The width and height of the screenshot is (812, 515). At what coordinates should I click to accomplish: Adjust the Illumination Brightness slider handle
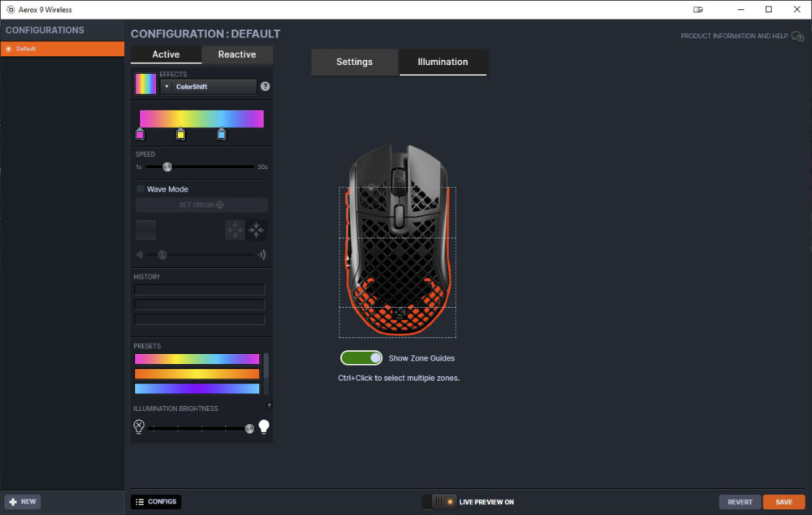[249, 428]
